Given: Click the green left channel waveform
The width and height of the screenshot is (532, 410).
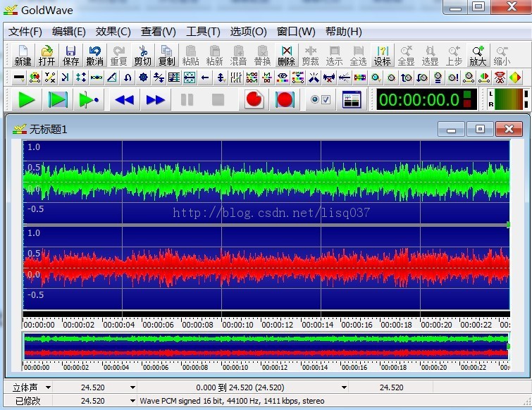Looking at the screenshot, I should [x=266, y=182].
